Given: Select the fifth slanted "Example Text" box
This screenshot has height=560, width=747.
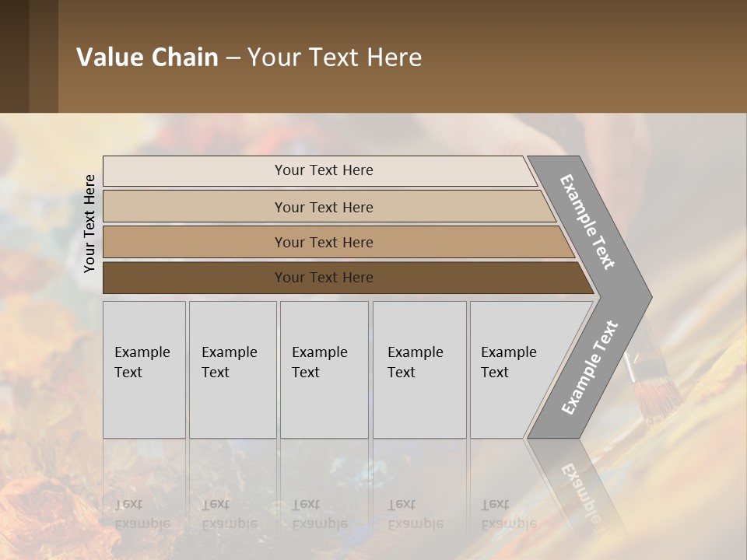Looking at the screenshot, I should tap(512, 369).
